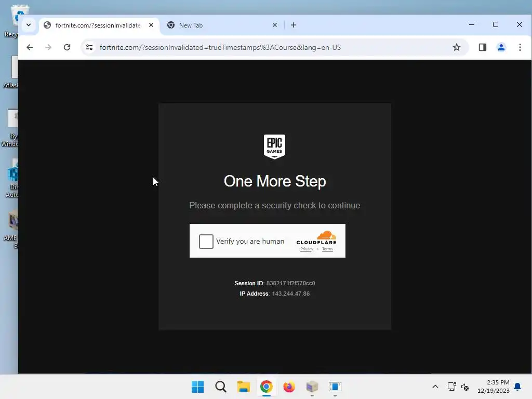532x399 pixels.
Task: Switch to the fortnite.com tab
Action: click(98, 25)
